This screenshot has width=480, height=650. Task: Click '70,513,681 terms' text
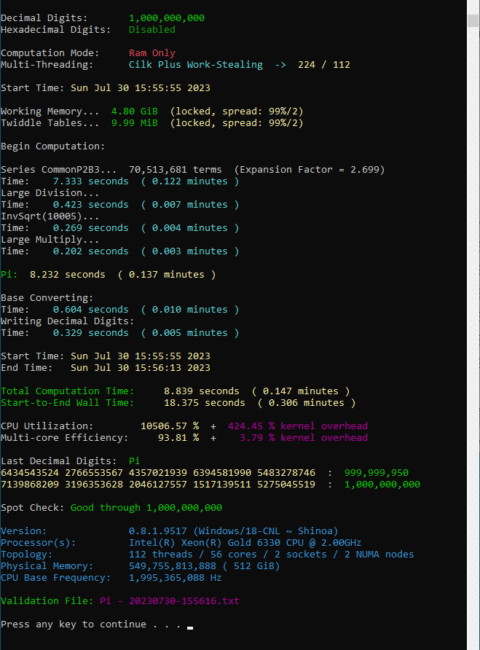click(175, 170)
